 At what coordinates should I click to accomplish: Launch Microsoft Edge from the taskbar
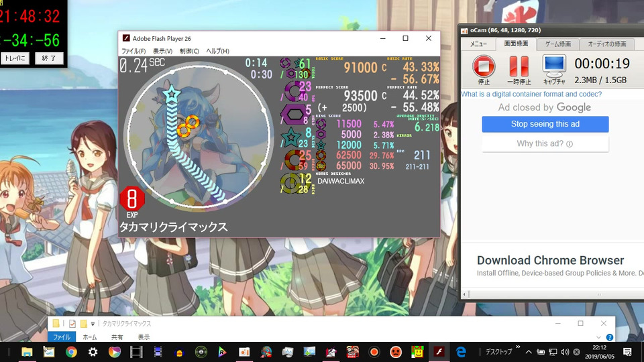pos(461,352)
